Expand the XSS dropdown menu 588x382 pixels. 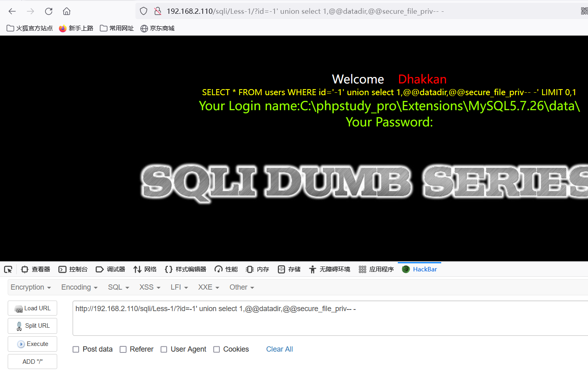150,287
